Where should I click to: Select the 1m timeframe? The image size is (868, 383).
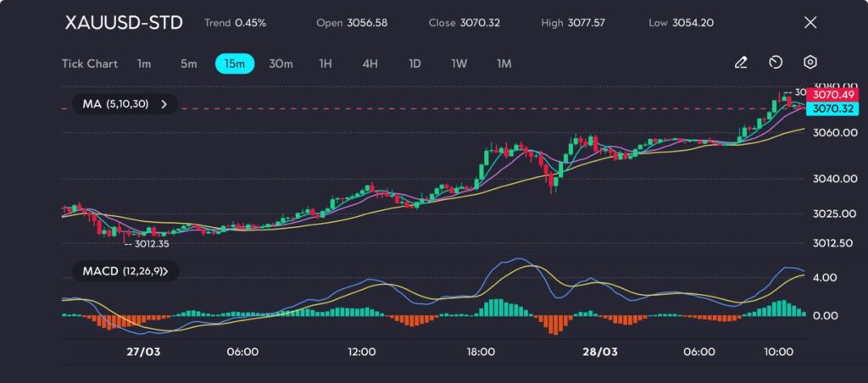tap(144, 64)
